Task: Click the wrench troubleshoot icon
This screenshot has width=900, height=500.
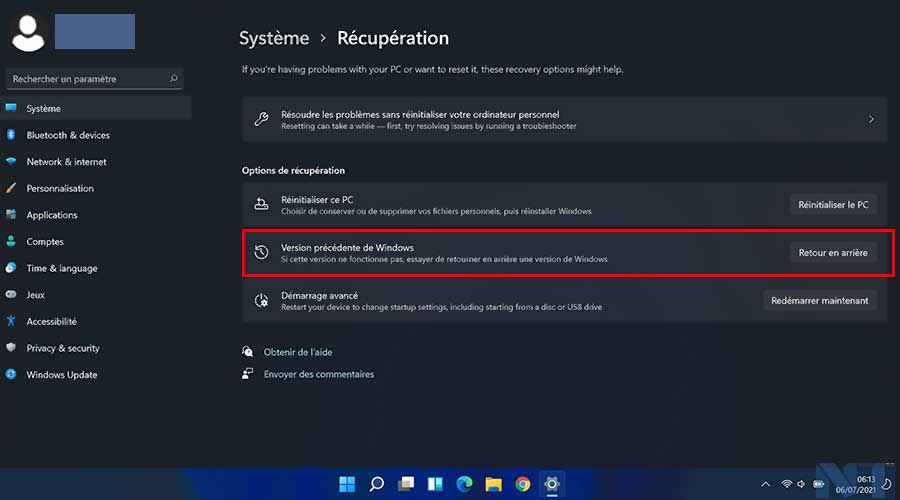Action: click(261, 119)
